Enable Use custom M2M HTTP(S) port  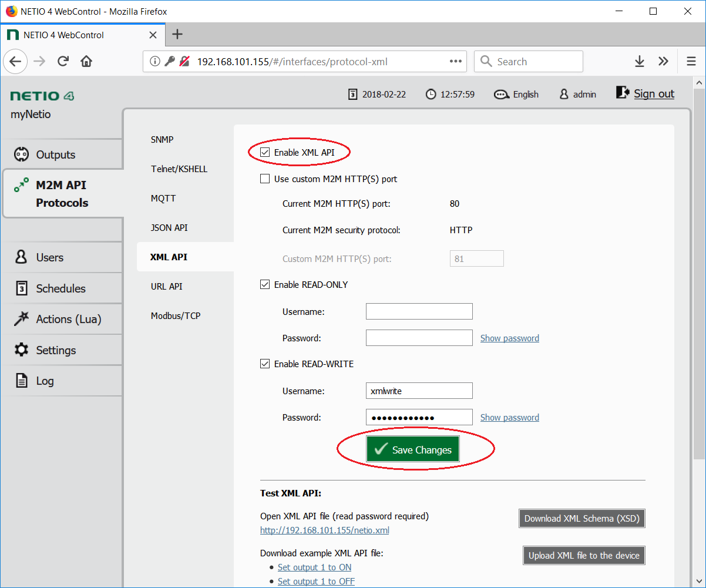(265, 179)
